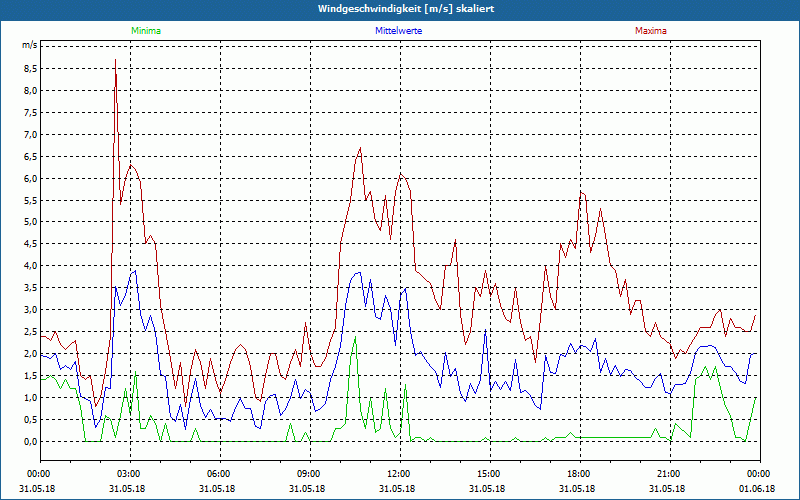
Task: Click the 2,0 y-axis value
Action: tap(31, 354)
